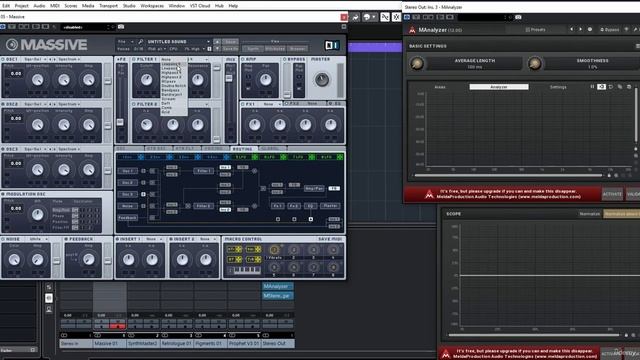Click the copy icon in analyzer toolbar
Viewport: 640px width, 360px height.
point(620,87)
